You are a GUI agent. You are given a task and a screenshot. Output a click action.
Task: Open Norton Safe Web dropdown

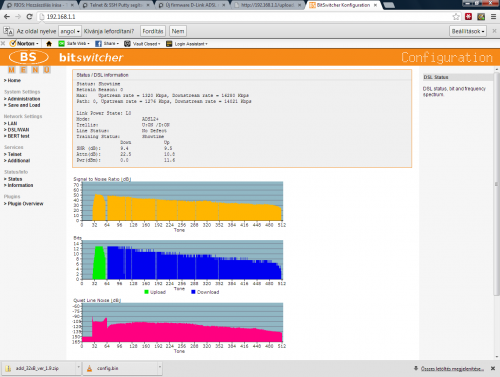coord(74,44)
